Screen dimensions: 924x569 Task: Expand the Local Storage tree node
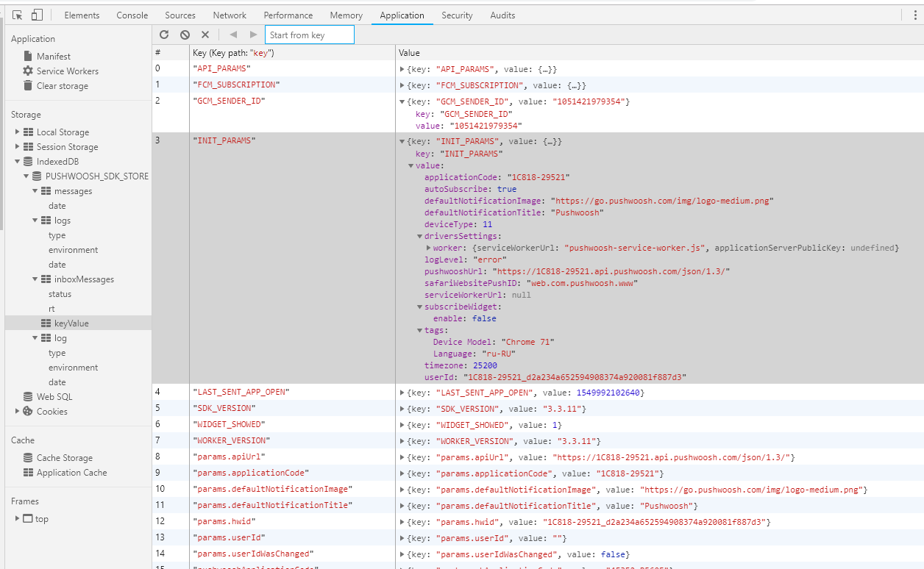18,132
